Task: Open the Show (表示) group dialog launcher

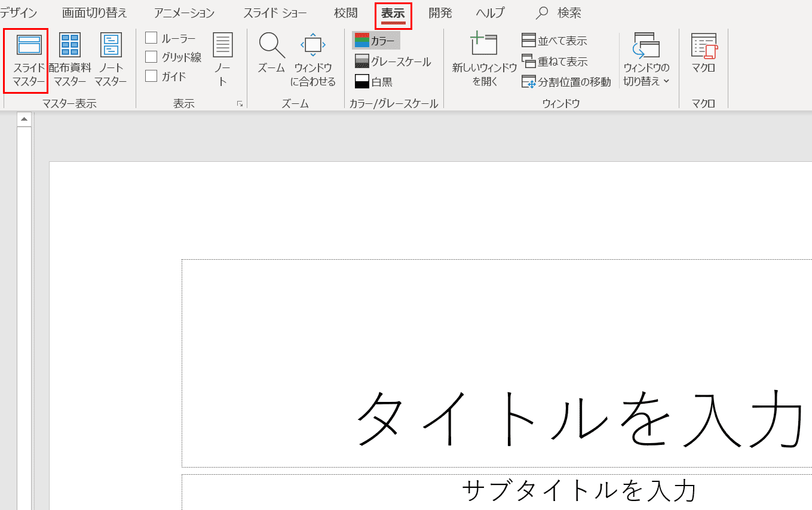Action: click(240, 104)
